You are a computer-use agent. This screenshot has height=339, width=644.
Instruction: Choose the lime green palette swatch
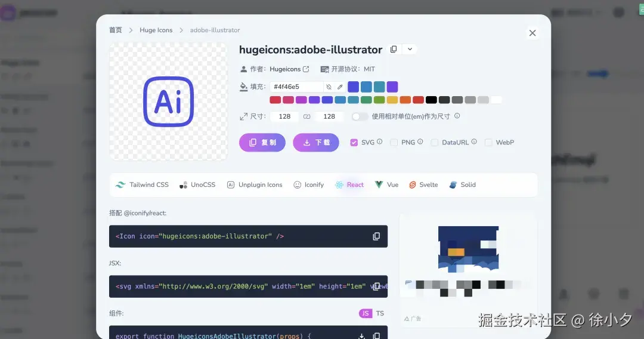tap(379, 100)
